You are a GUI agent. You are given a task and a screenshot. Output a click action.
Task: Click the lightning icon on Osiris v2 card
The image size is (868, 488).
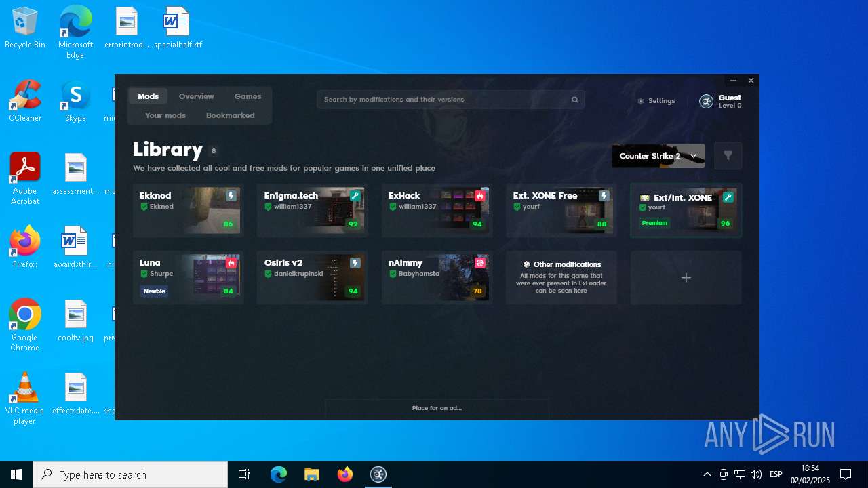355,263
